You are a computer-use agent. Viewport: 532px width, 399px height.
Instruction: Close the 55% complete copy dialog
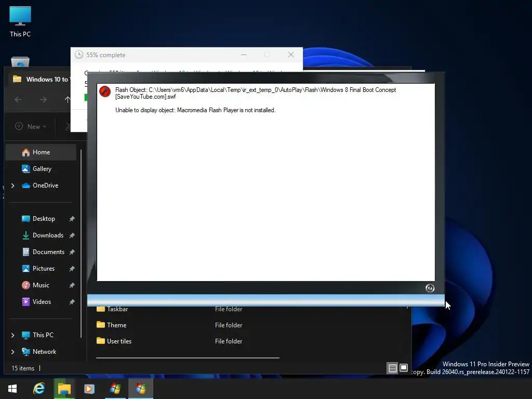click(x=291, y=55)
